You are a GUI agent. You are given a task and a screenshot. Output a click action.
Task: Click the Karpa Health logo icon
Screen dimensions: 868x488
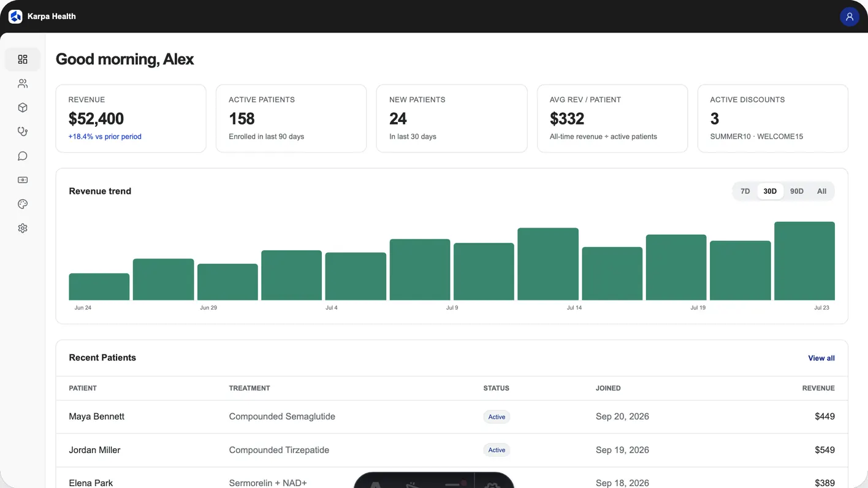pos(15,17)
